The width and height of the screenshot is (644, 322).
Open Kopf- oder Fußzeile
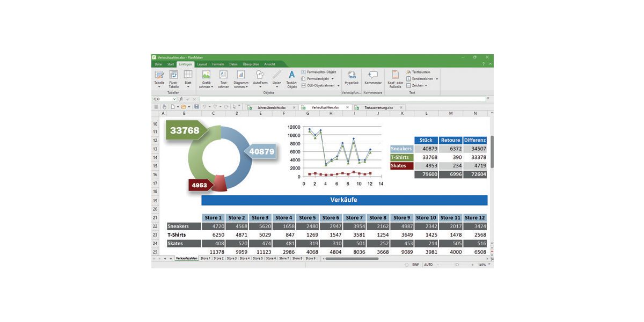[396, 78]
